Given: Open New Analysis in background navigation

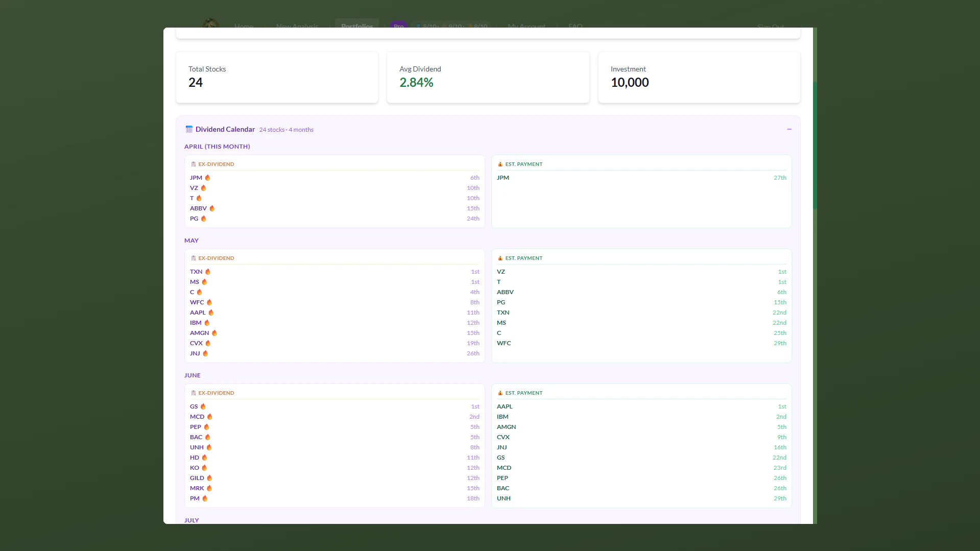Looking at the screenshot, I should pos(297,26).
